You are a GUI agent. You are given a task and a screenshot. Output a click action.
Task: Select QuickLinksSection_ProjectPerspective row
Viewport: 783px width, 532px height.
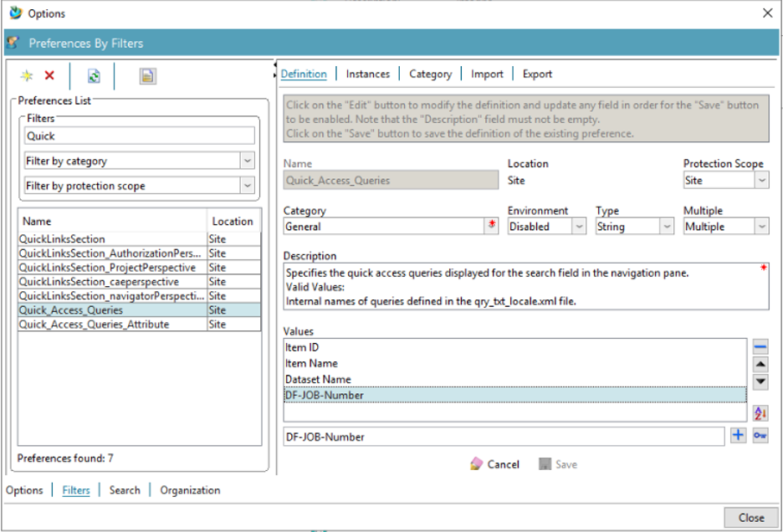click(x=140, y=267)
